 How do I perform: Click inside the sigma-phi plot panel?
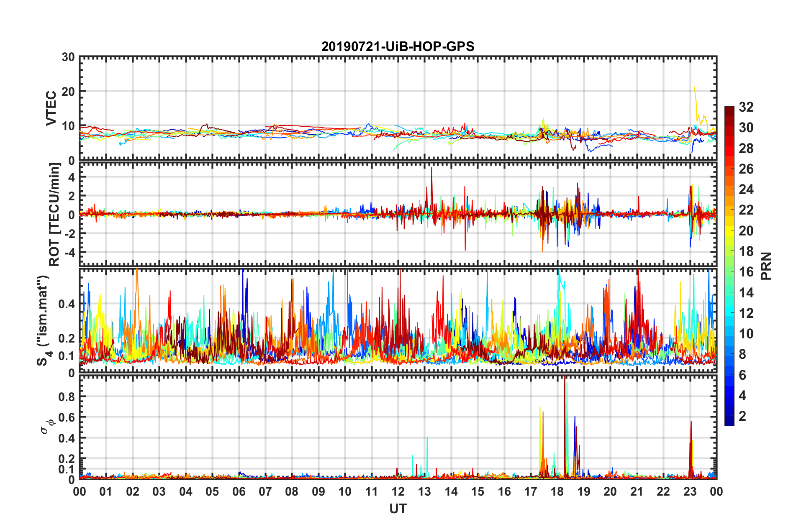(398, 427)
